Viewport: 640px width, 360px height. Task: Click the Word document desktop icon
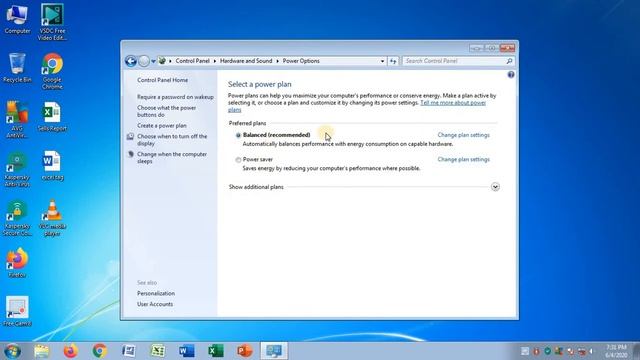click(52, 165)
